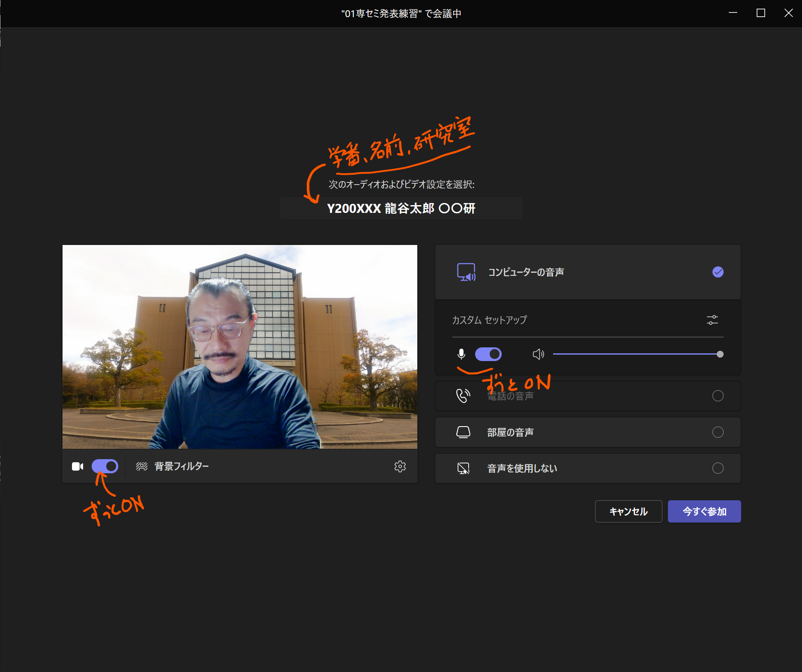Click the room audio device icon
802x672 pixels.
pyautogui.click(x=463, y=432)
